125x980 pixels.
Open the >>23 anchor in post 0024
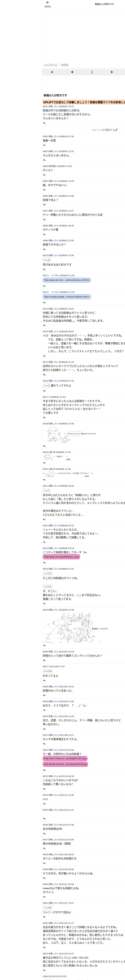tap(48, 587)
